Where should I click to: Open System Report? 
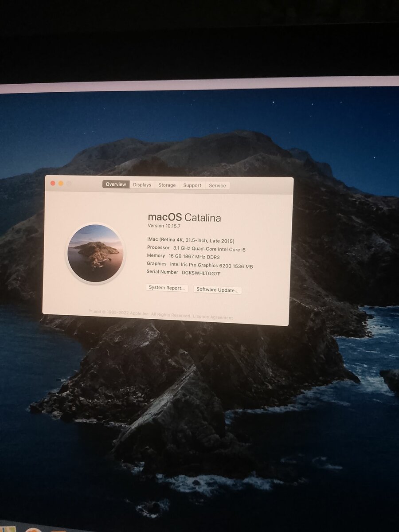tap(167, 288)
